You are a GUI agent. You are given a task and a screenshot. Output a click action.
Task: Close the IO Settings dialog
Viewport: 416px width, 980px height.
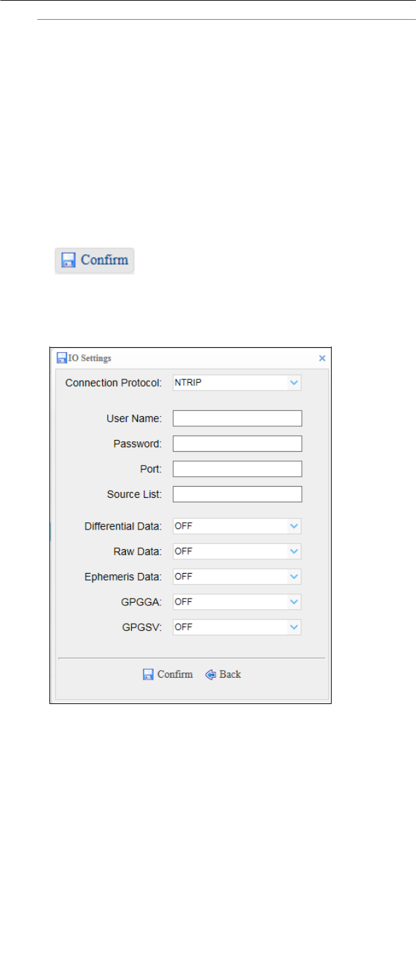(x=322, y=358)
